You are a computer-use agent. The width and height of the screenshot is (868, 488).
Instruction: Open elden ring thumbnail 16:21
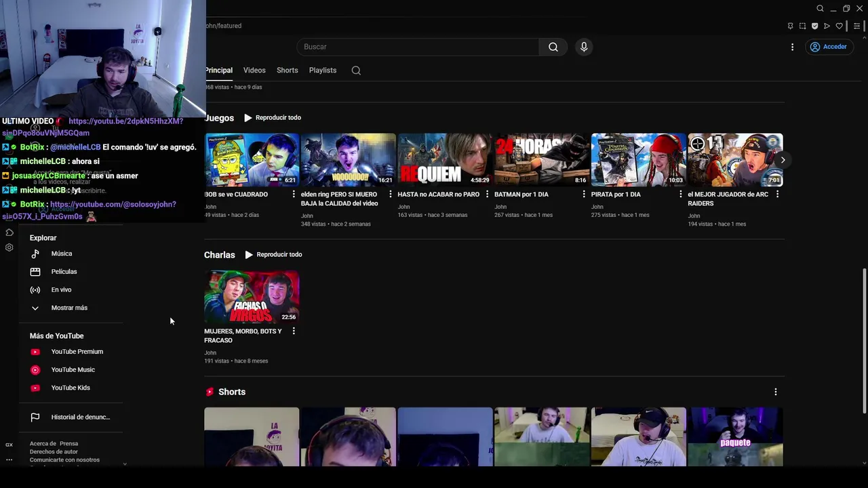349,160
